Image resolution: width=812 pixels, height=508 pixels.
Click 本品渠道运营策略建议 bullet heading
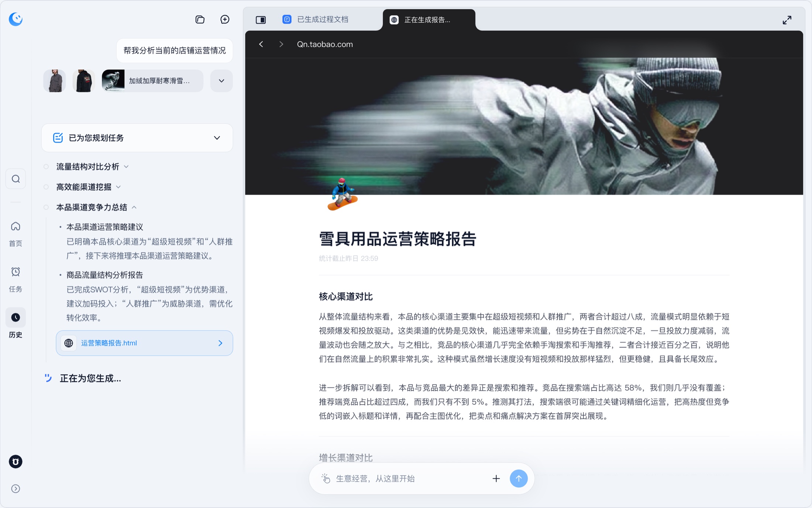coord(105,227)
